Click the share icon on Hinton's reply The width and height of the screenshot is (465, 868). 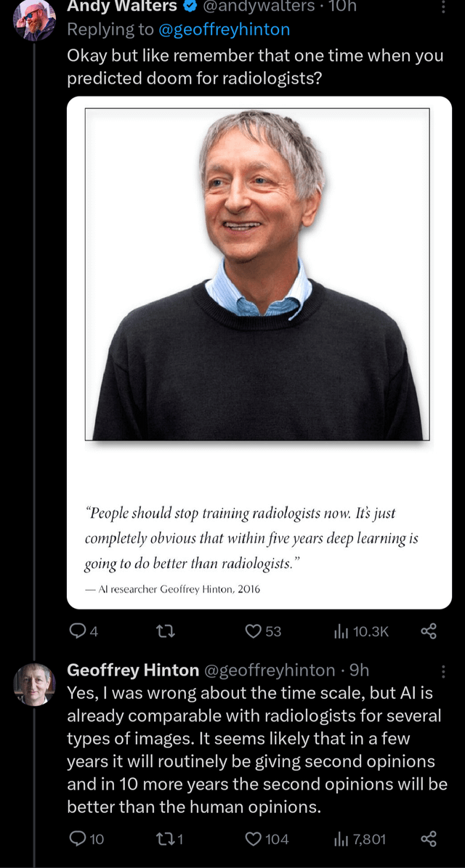429,839
